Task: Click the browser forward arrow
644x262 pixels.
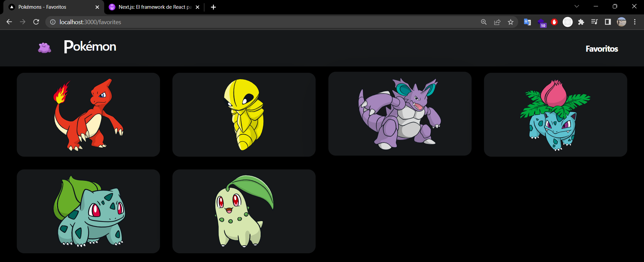Action: [x=22, y=22]
